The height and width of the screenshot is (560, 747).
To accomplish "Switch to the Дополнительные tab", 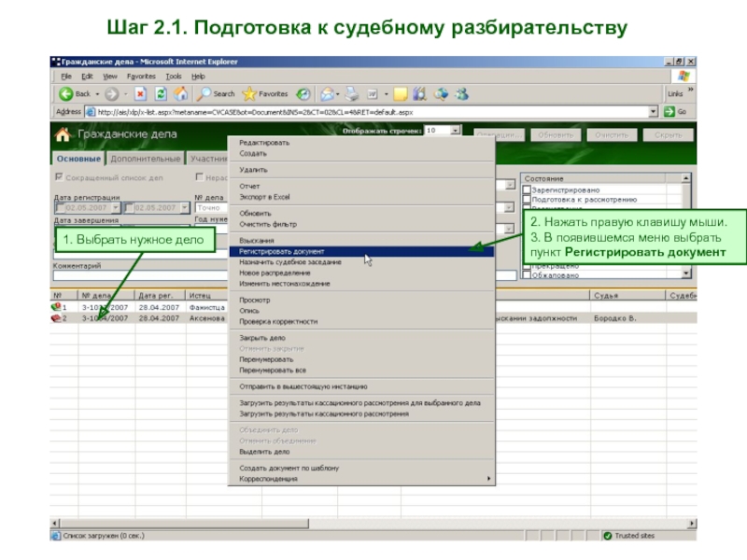I will pos(146,160).
